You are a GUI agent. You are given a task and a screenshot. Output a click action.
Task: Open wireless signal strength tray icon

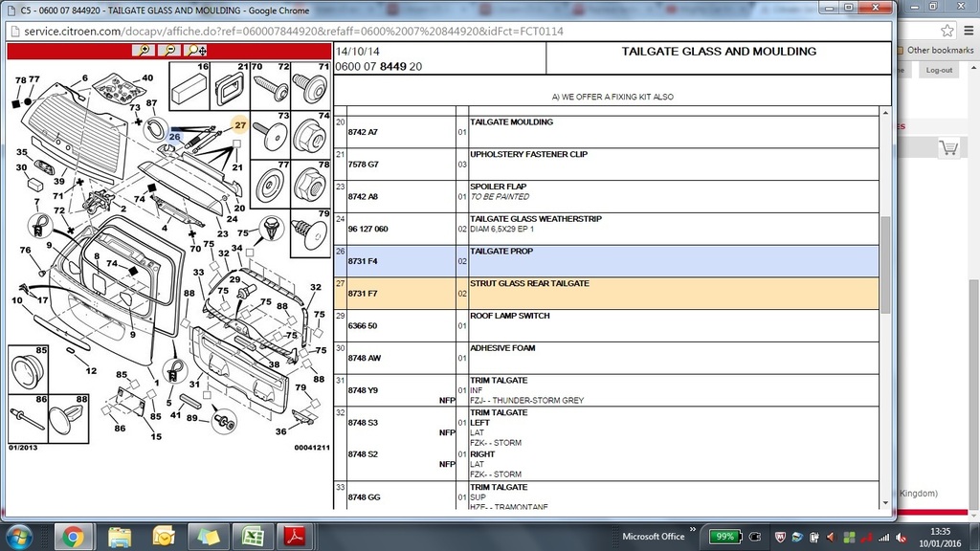[883, 537]
